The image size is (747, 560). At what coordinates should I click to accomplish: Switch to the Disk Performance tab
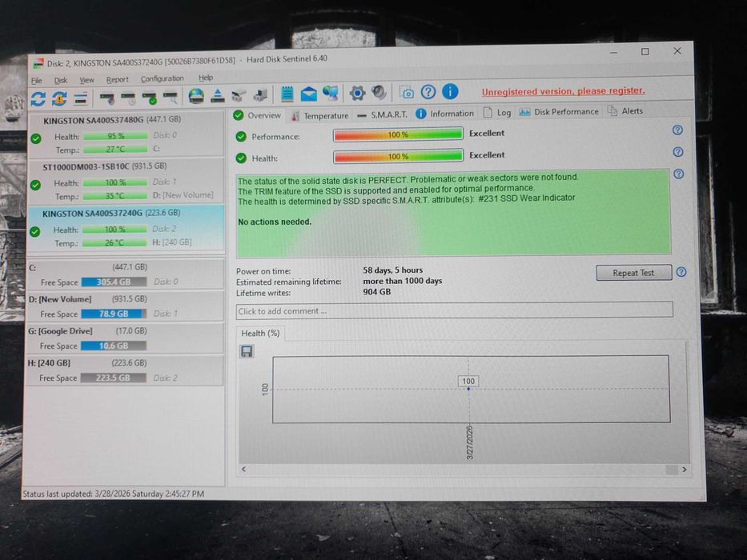(559, 112)
